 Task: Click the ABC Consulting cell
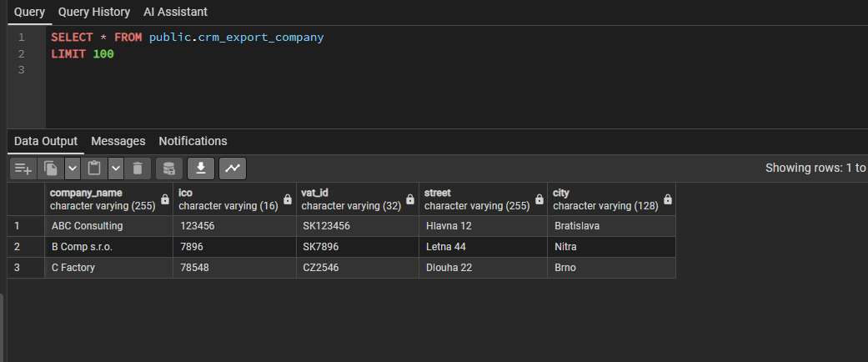pos(108,226)
